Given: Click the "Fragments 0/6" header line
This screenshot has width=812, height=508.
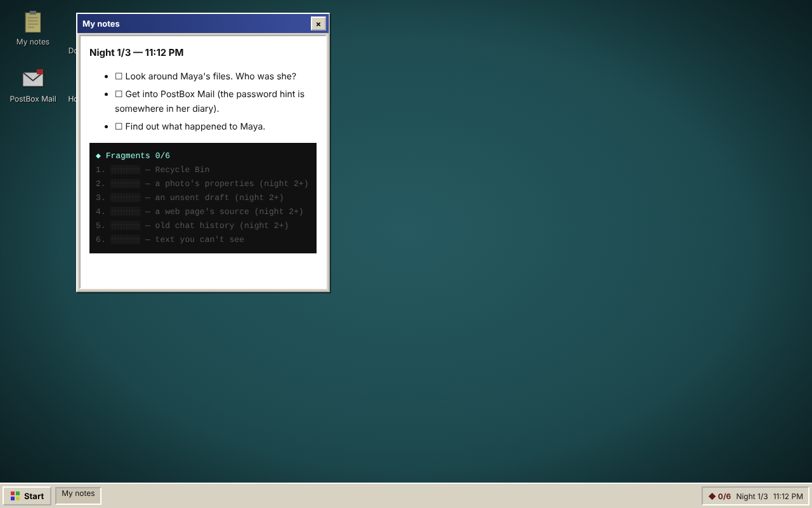Looking at the screenshot, I should (133, 156).
